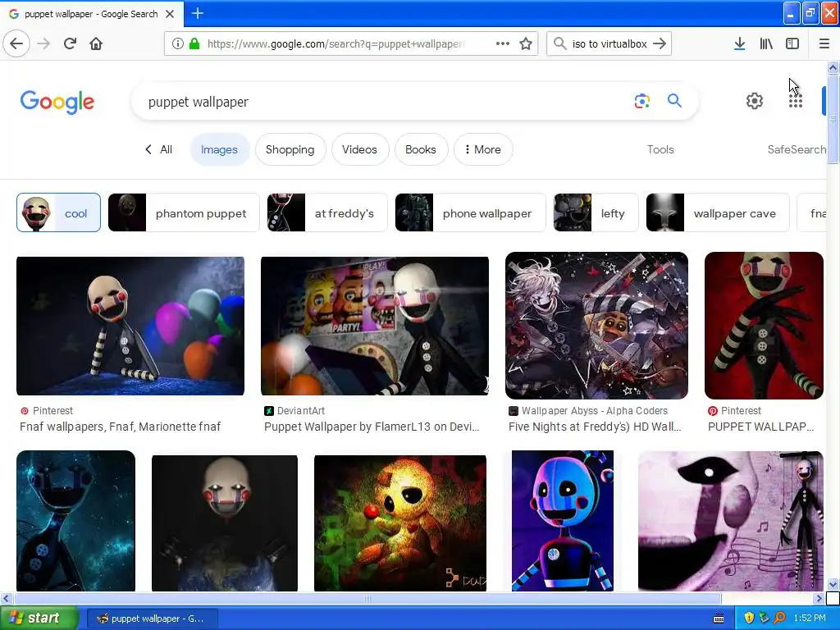
Task: Click the on-screen keyboard tray icon
Action: pyautogui.click(x=719, y=619)
